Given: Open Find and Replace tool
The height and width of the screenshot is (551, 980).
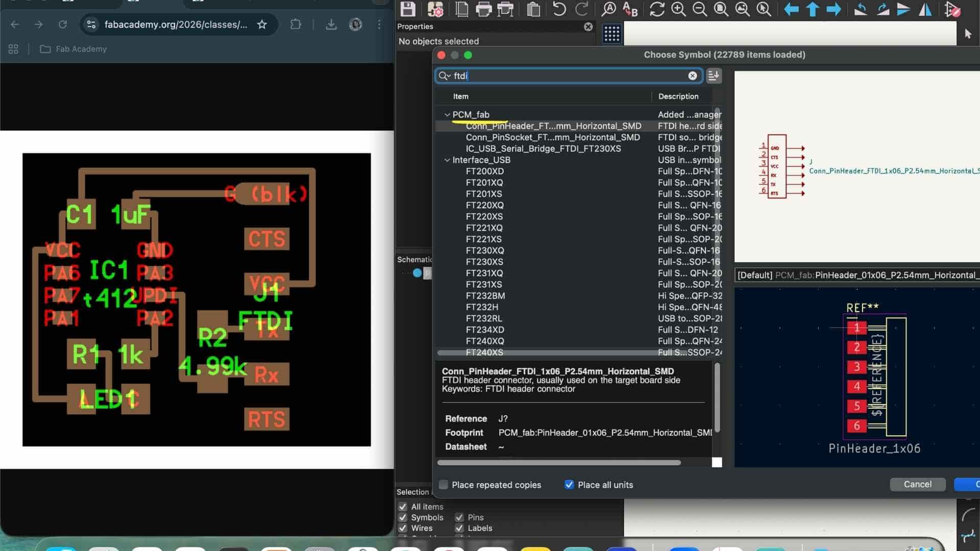Looking at the screenshot, I should pyautogui.click(x=630, y=9).
